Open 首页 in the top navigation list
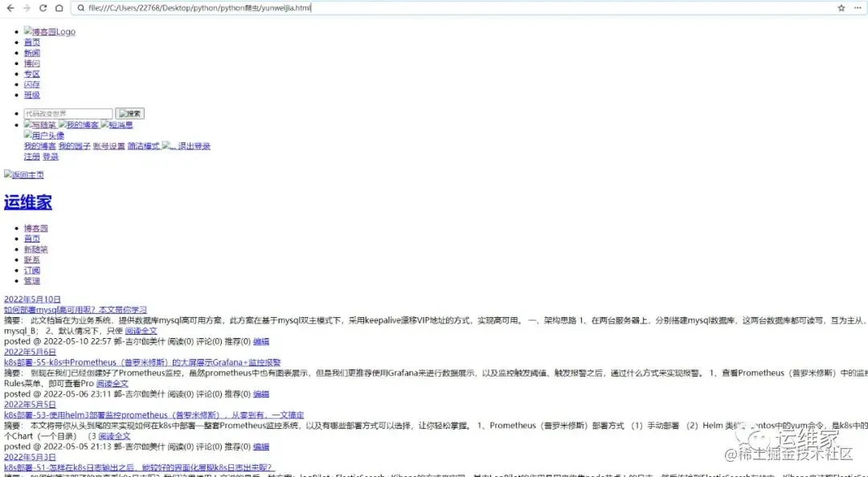The width and height of the screenshot is (868, 477). 31,42
